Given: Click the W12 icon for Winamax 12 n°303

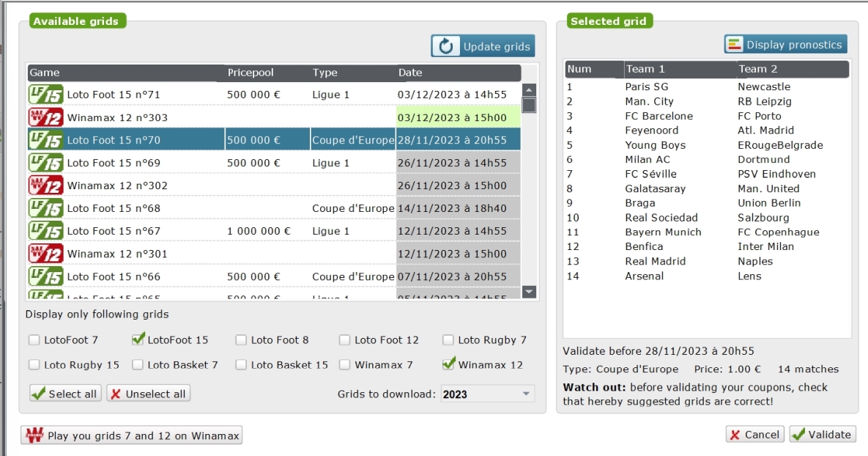Looking at the screenshot, I should click(45, 117).
